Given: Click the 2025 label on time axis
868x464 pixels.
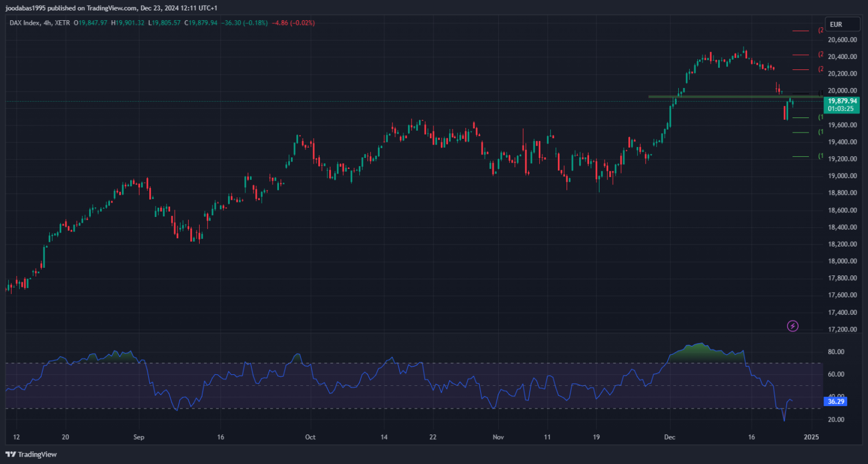Looking at the screenshot, I should point(811,437).
